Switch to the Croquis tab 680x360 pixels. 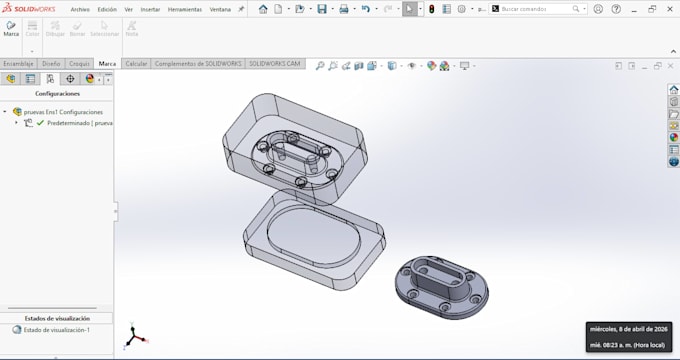pos(79,64)
